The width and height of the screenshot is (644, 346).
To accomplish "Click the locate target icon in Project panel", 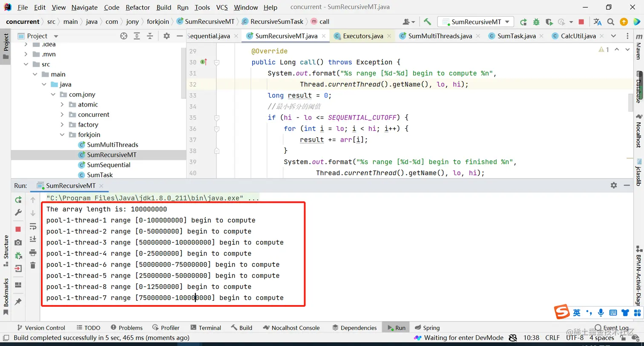I will pyautogui.click(x=124, y=36).
